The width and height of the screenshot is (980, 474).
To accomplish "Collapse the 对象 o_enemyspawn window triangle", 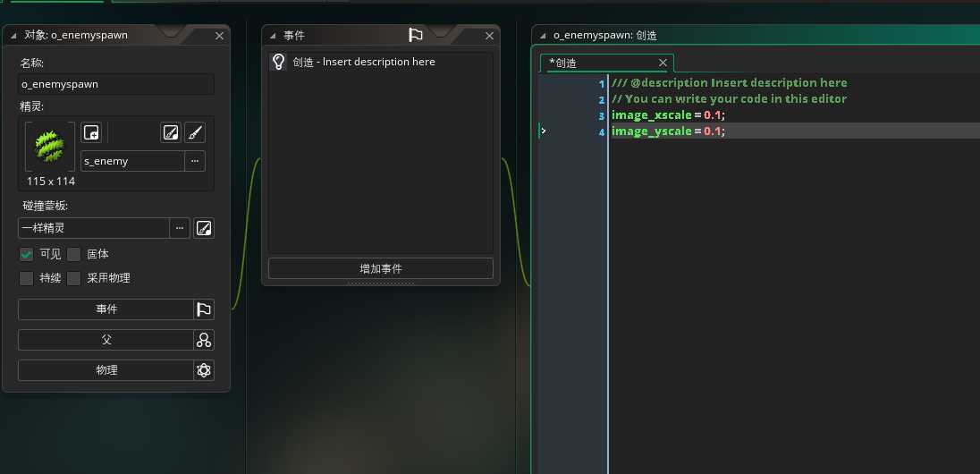I will tap(13, 36).
